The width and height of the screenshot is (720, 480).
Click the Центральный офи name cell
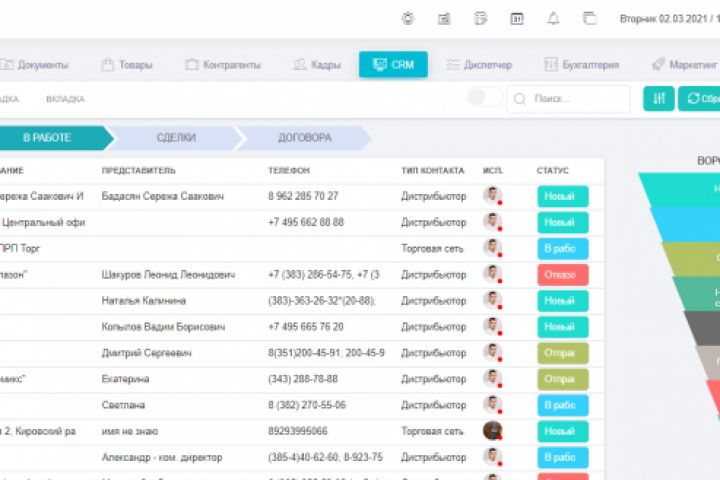click(x=43, y=223)
